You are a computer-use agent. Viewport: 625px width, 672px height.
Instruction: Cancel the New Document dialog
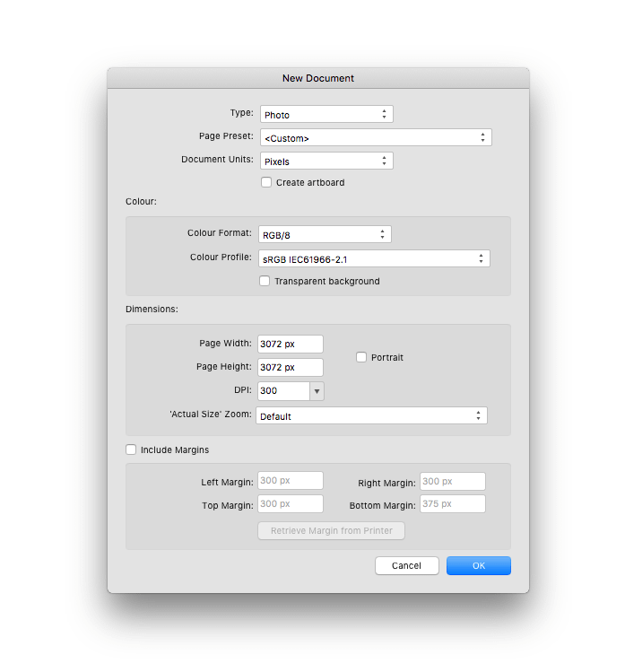pos(407,566)
